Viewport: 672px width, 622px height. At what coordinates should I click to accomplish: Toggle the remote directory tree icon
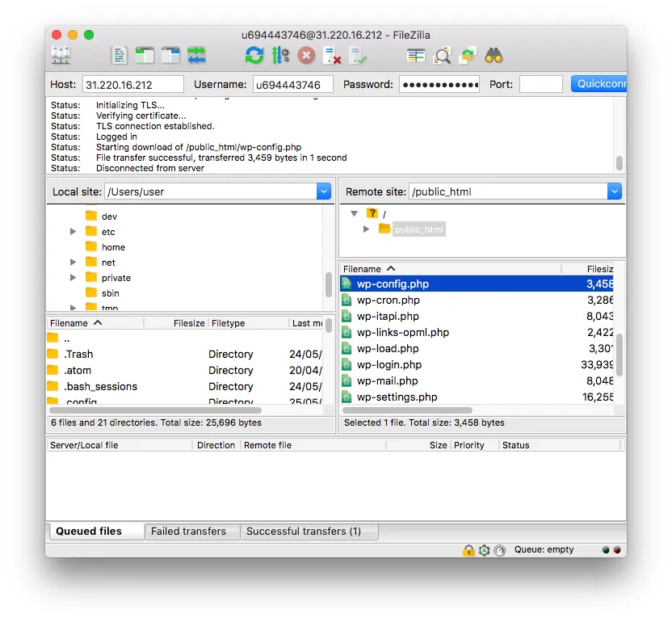[170, 56]
